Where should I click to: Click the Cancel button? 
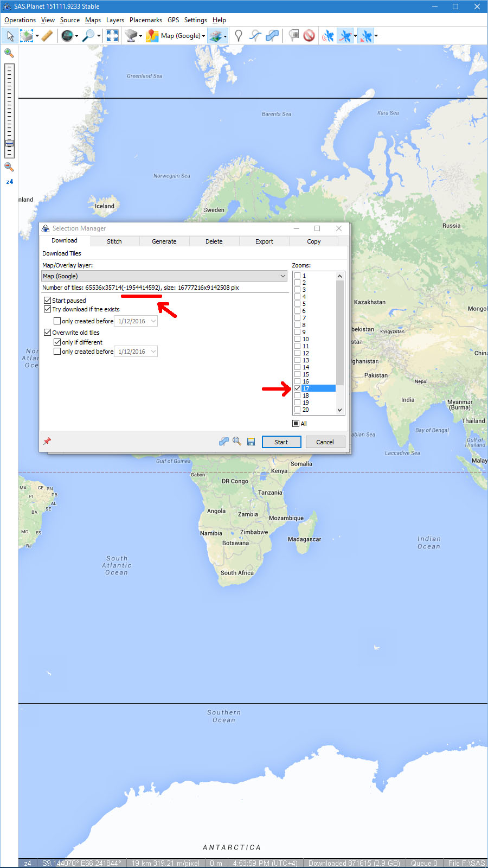point(325,442)
